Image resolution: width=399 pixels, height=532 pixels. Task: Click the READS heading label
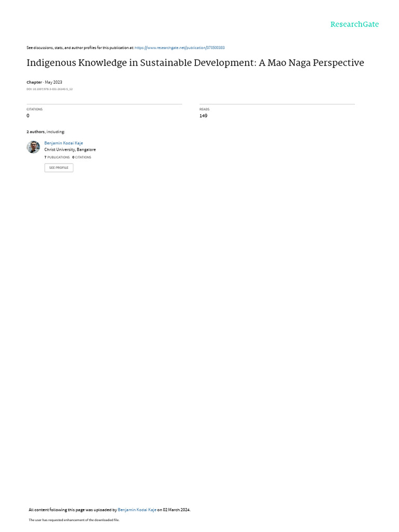204,109
